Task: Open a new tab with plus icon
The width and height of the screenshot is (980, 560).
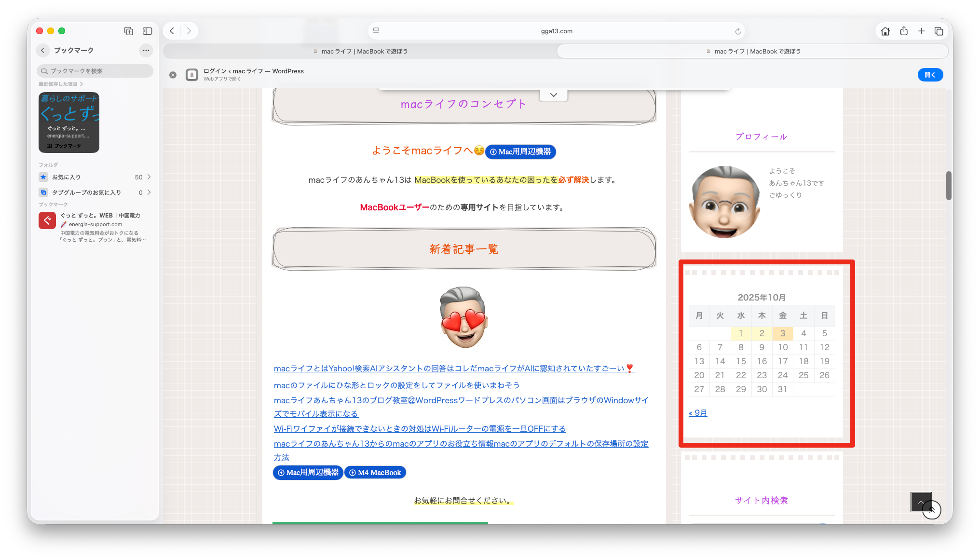Action: click(x=921, y=31)
